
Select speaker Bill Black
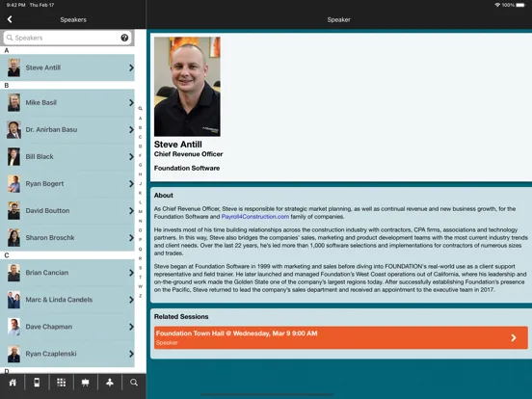tap(67, 157)
